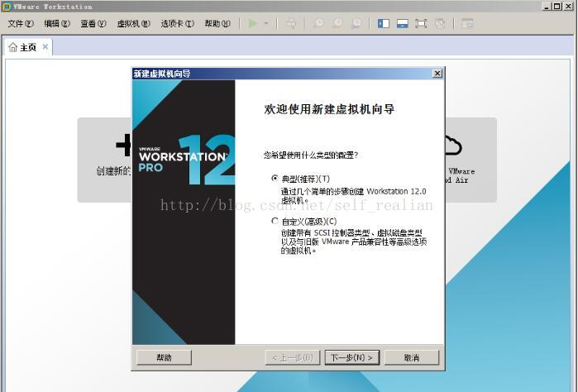Click the plus icon for creating a VM
This screenshot has width=578, height=392.
(x=123, y=145)
